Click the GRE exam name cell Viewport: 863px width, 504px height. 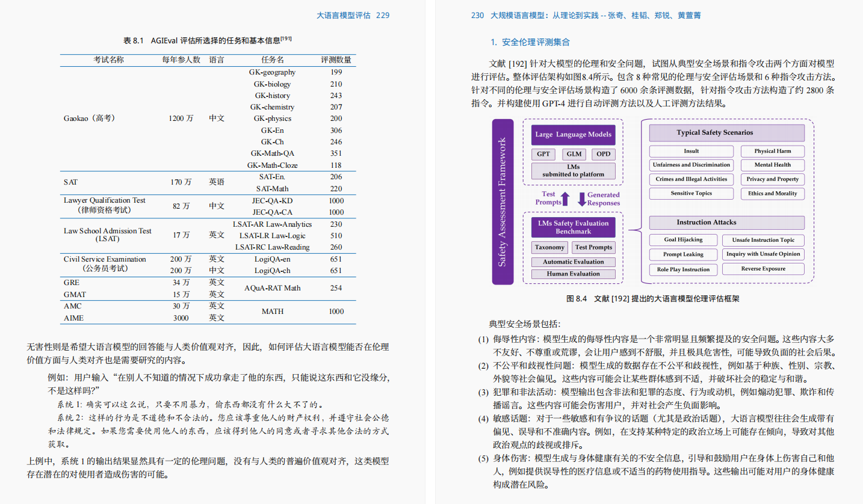point(71,283)
